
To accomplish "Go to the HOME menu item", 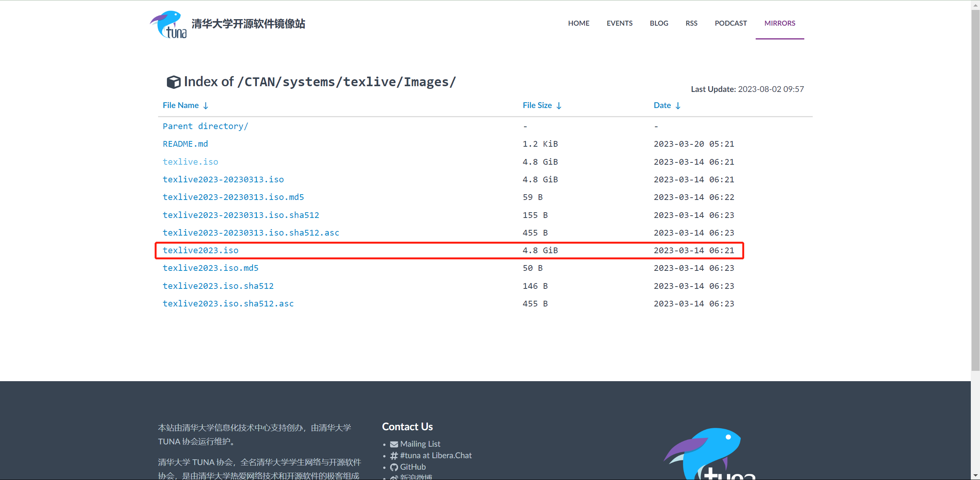I will point(578,23).
